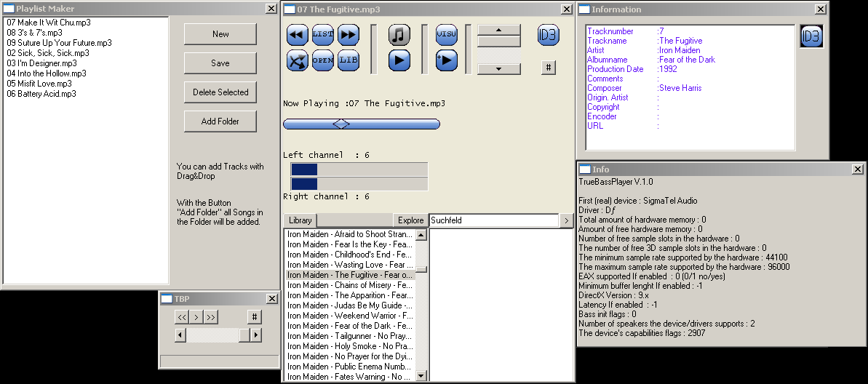Click down arrow of player volume scrollbar

click(x=499, y=69)
